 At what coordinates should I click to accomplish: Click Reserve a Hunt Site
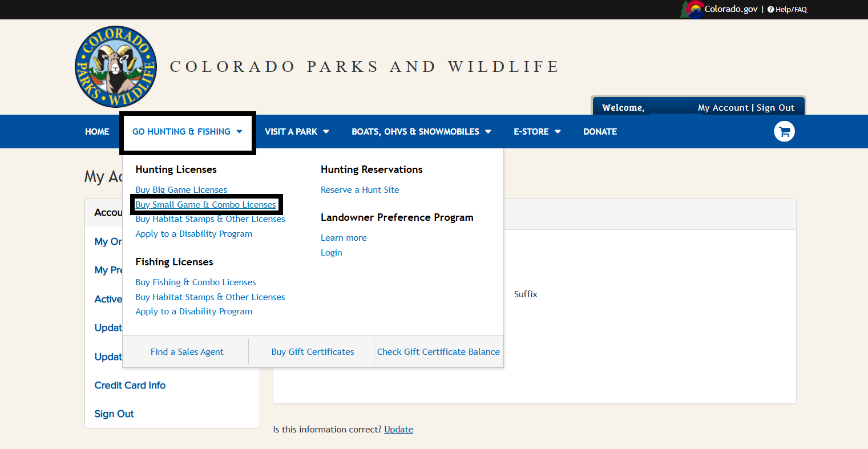click(360, 190)
